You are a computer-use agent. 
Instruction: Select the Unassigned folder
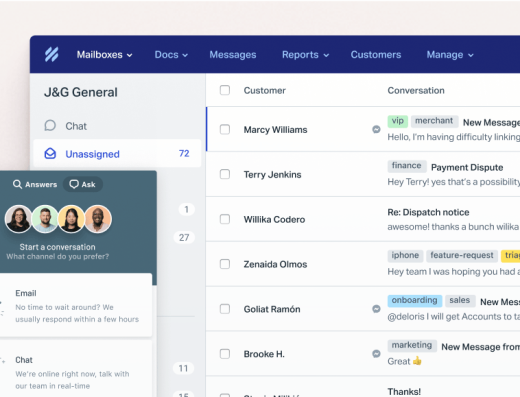click(117, 153)
